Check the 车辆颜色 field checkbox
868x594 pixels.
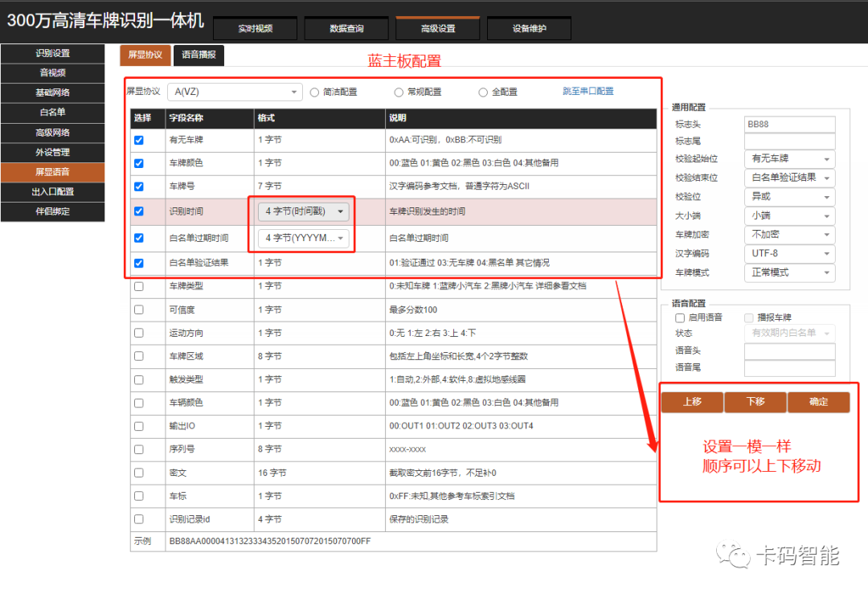[x=139, y=403]
